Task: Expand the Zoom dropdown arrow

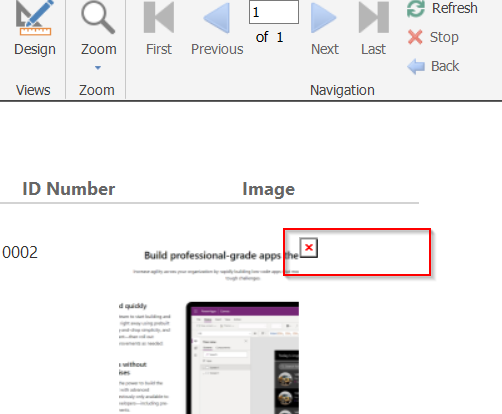Action: click(98, 68)
